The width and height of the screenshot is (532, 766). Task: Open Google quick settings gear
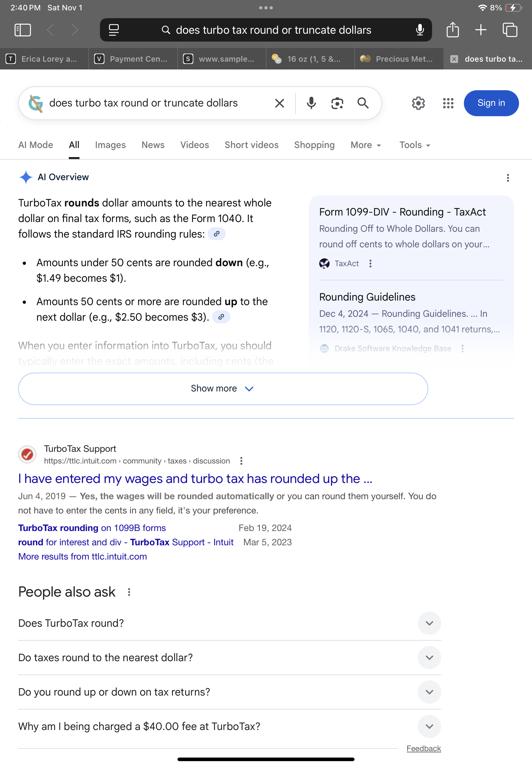[x=418, y=103]
